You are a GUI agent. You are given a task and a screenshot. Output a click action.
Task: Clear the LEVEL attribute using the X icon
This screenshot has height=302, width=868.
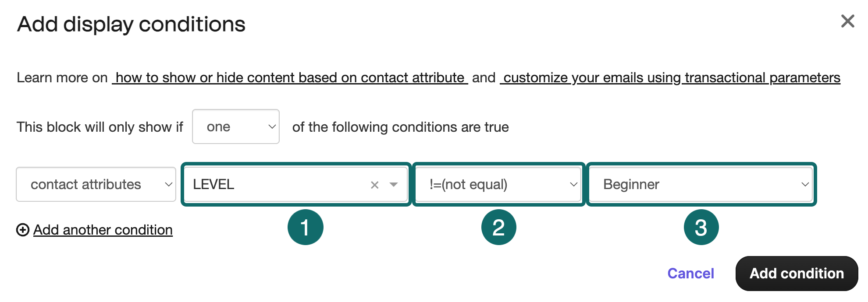[x=374, y=184]
